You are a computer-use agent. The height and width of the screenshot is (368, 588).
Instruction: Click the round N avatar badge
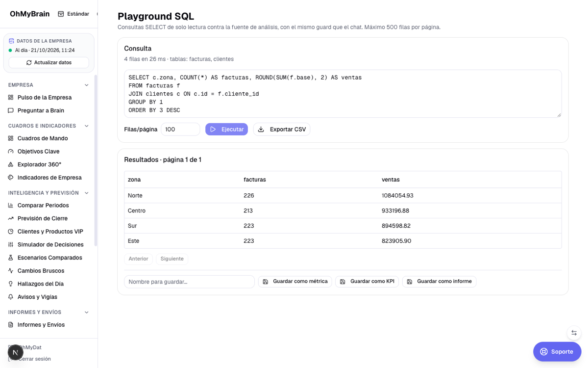[16, 352]
